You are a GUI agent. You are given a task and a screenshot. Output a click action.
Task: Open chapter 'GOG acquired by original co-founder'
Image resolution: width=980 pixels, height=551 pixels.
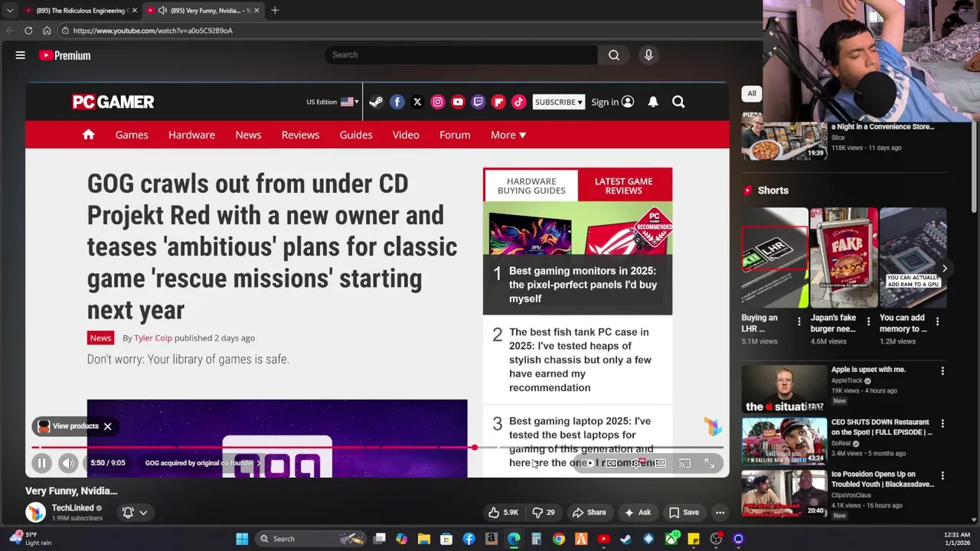pyautogui.click(x=202, y=463)
